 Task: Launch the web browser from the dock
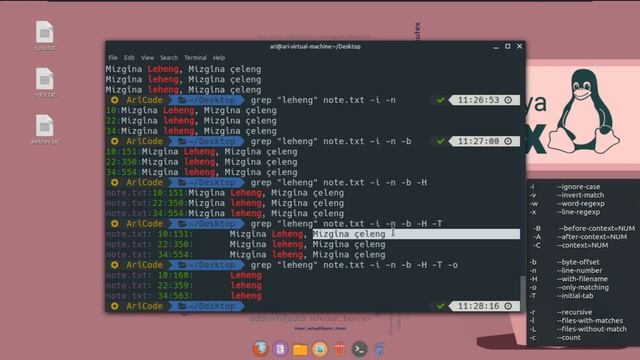tap(261, 349)
